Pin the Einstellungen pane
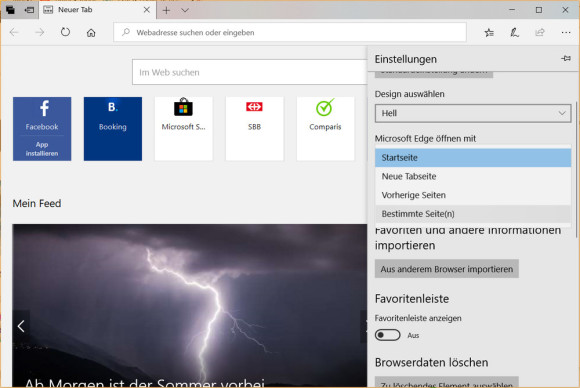Screen dimensions: 580x388 tap(566, 58)
